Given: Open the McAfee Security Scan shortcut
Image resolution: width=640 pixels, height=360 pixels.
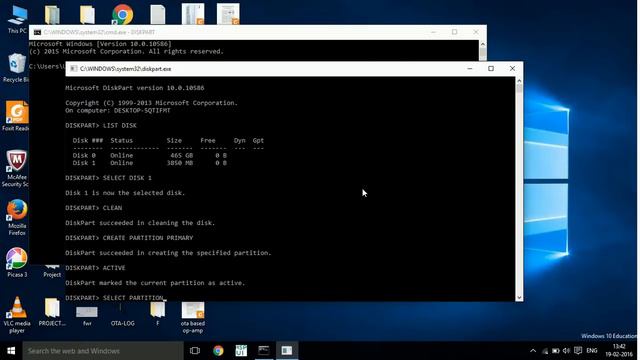Looking at the screenshot, I should (16, 169).
